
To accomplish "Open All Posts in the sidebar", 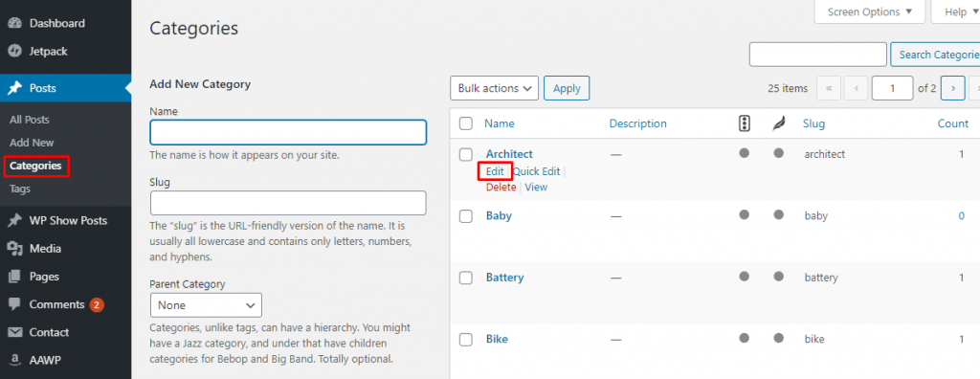I will (x=30, y=120).
